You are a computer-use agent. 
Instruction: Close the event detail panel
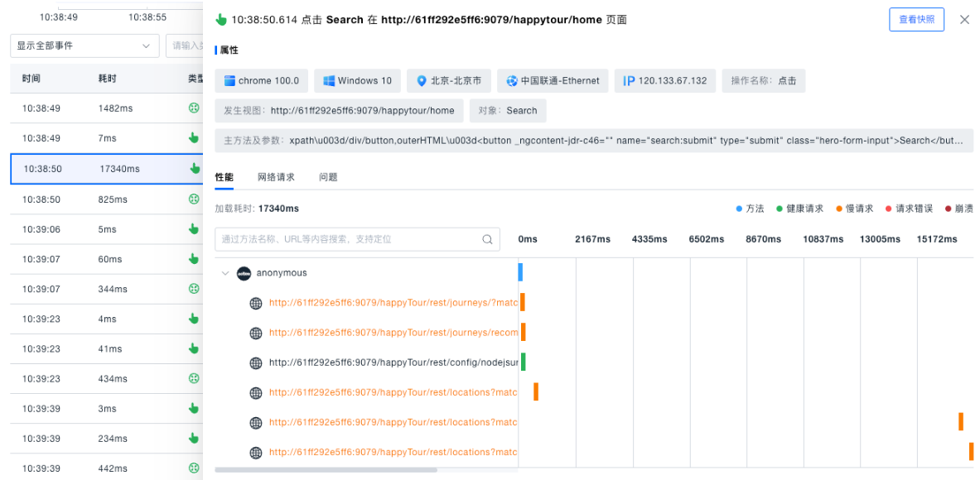click(x=964, y=20)
